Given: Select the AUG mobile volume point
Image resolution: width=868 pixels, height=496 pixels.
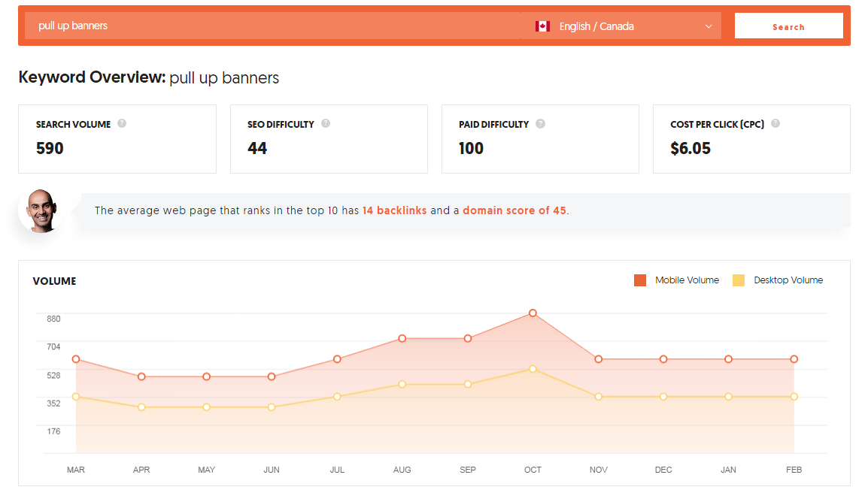Looking at the screenshot, I should click(402, 338).
